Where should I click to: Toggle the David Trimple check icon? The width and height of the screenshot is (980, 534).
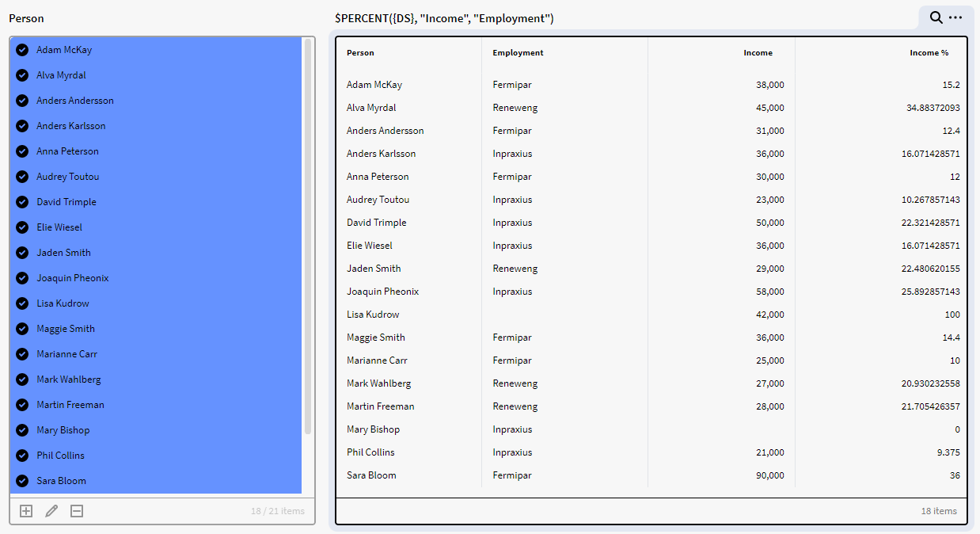coord(22,202)
